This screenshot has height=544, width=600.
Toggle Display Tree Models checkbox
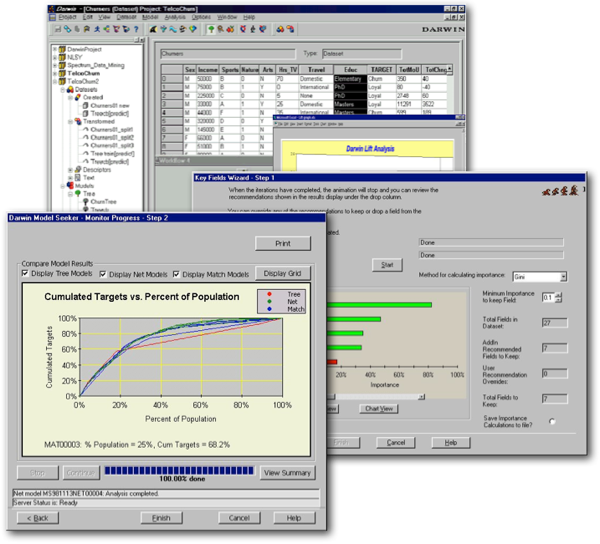coord(25,274)
